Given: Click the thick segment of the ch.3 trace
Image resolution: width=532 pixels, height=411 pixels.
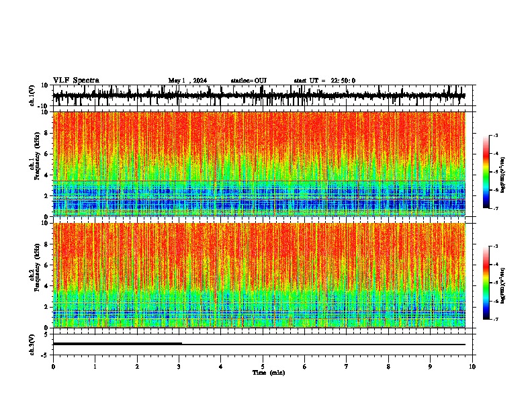Looking at the screenshot, I should tap(118, 344).
